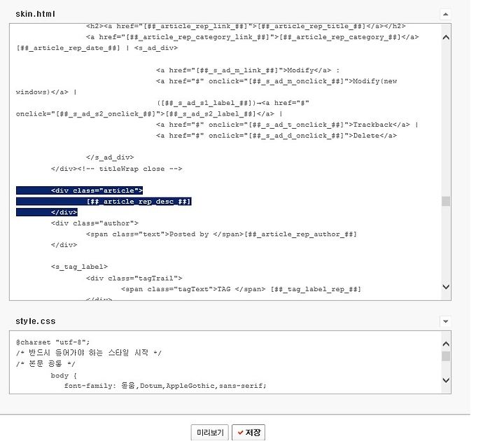
Task: Click the '반드시 들어가야 하는 스타일 시작' comment line
Action: (89, 353)
